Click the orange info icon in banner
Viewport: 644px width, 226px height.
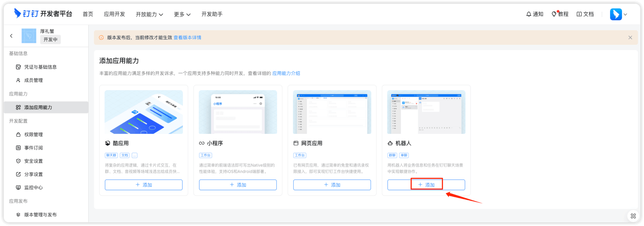coord(102,37)
